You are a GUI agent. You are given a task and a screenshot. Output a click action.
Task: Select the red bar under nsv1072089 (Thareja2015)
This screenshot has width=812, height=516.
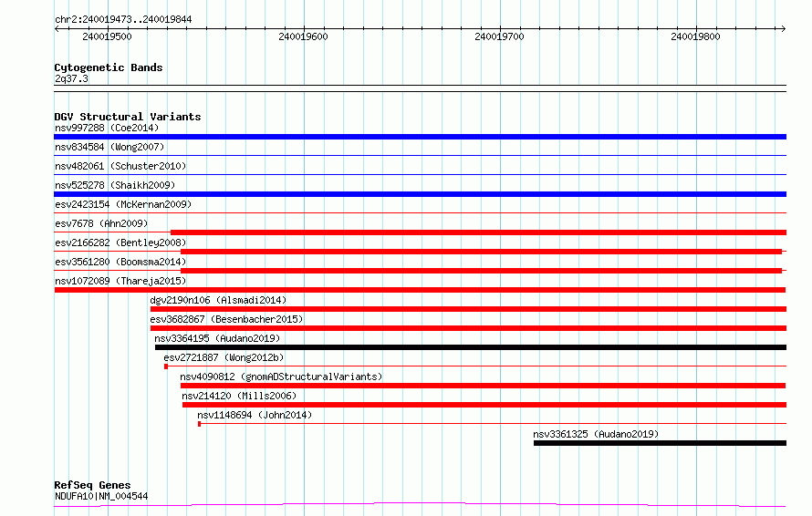pyautogui.click(x=420, y=290)
